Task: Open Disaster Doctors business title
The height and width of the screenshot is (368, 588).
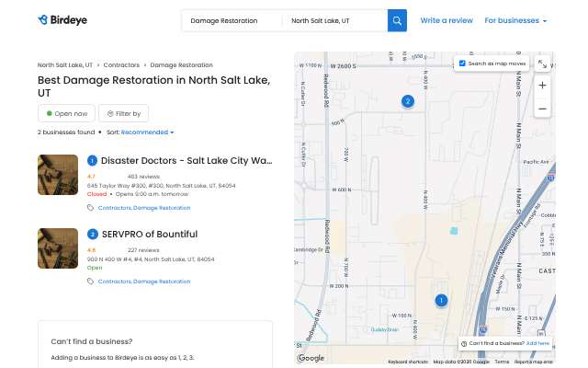Action: tap(187, 161)
